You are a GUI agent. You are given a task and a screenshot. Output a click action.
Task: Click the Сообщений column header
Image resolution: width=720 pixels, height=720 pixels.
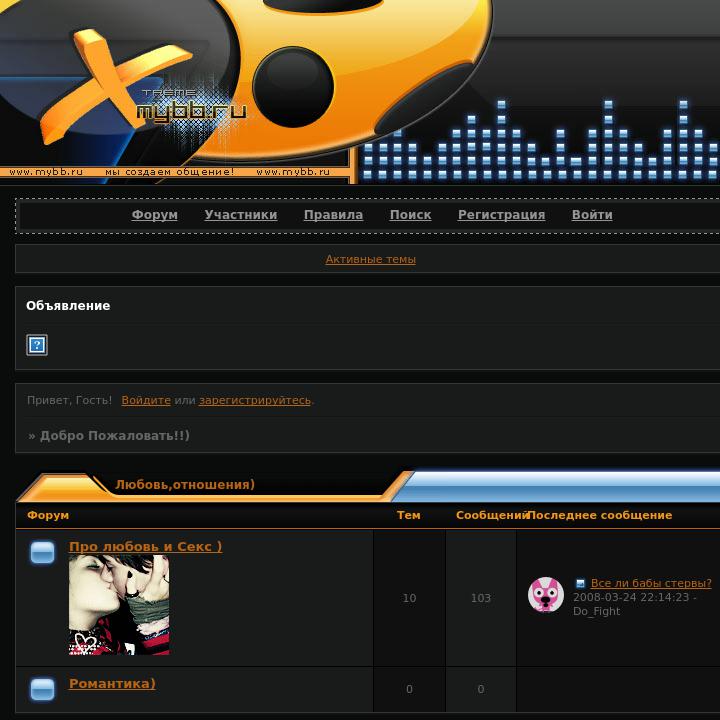click(492, 515)
